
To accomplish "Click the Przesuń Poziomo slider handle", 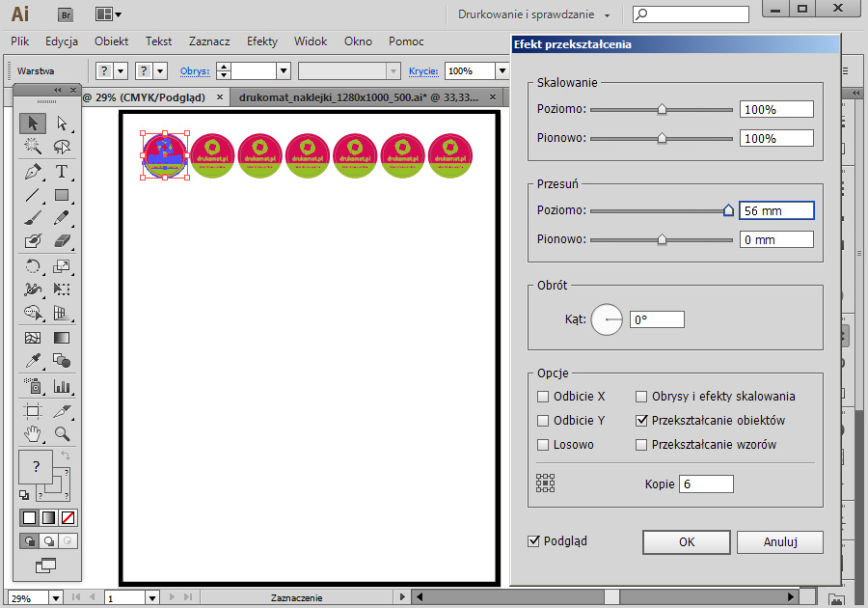I will pyautogui.click(x=728, y=210).
